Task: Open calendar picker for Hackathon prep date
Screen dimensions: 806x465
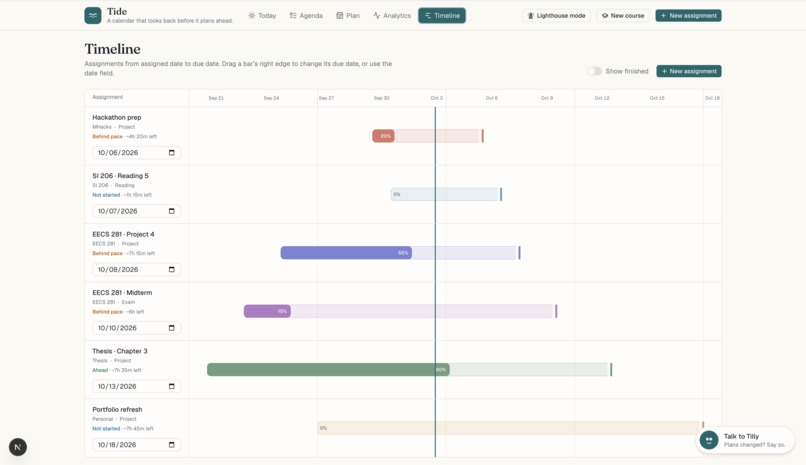Action: point(172,153)
